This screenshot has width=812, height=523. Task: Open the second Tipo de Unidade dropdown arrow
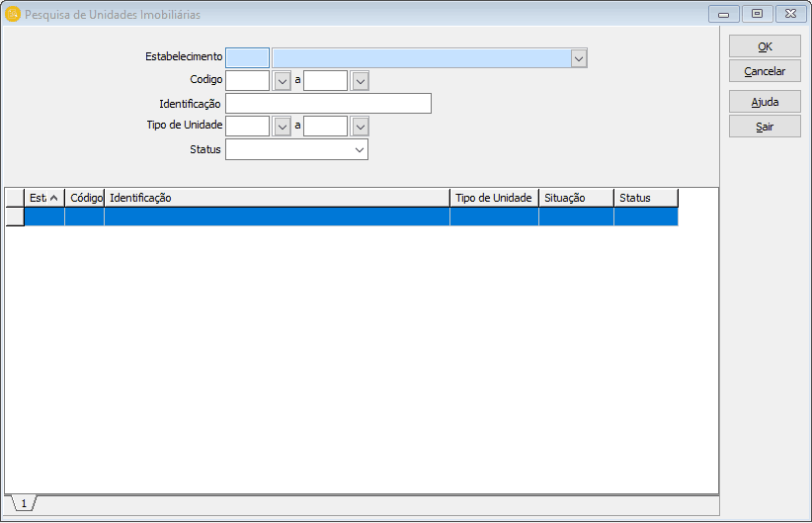coord(361,127)
